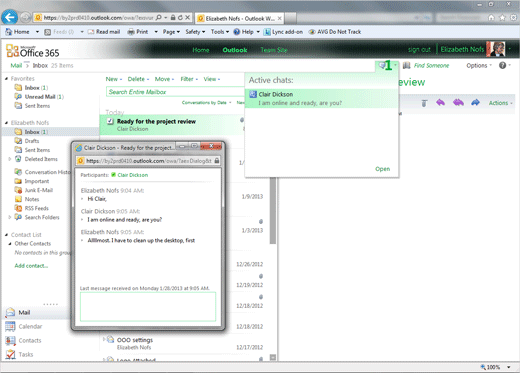Click the Forward arrow icon
520x373 pixels.
[x=475, y=103]
